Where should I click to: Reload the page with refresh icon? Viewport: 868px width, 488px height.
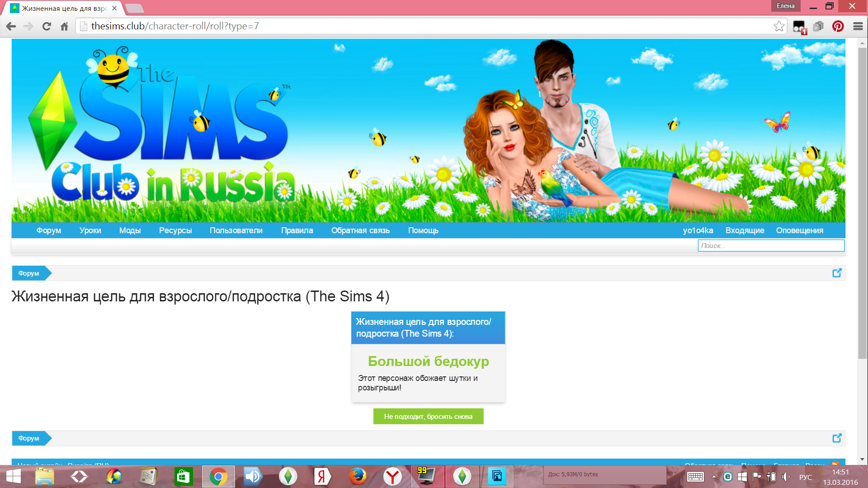click(47, 26)
